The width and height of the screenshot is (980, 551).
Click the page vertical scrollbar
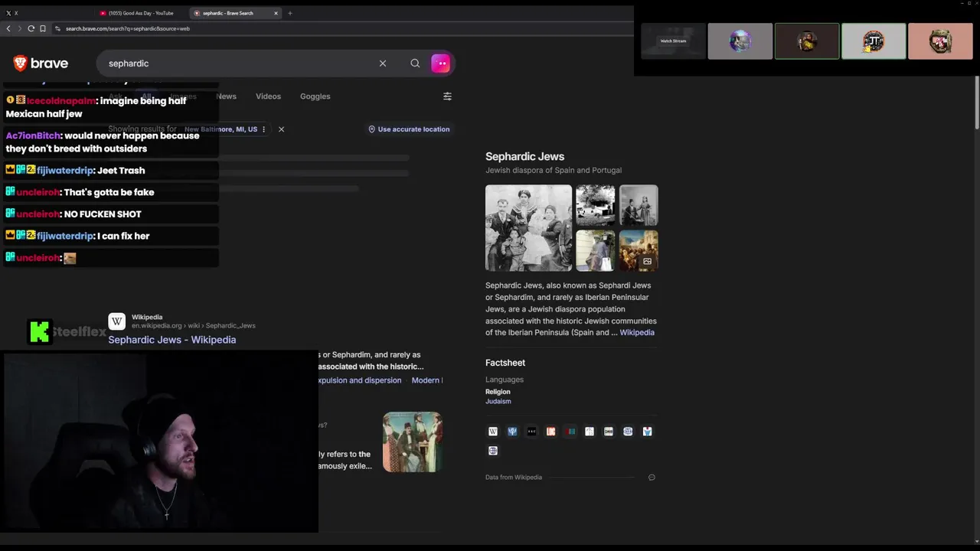pos(976,103)
